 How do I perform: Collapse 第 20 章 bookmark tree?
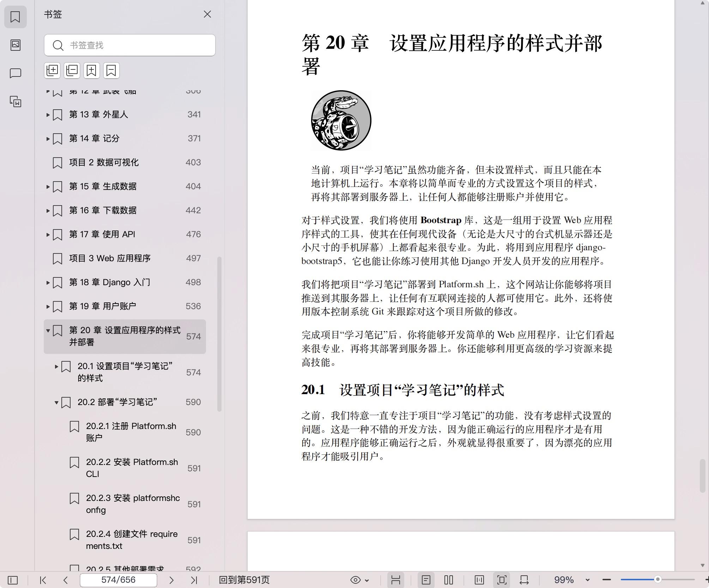(x=48, y=330)
